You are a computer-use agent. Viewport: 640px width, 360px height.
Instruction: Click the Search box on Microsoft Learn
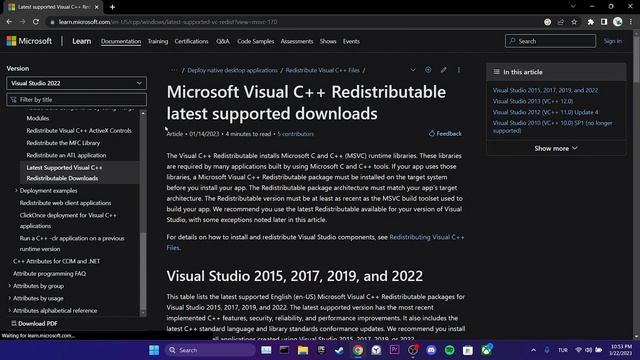(x=550, y=41)
